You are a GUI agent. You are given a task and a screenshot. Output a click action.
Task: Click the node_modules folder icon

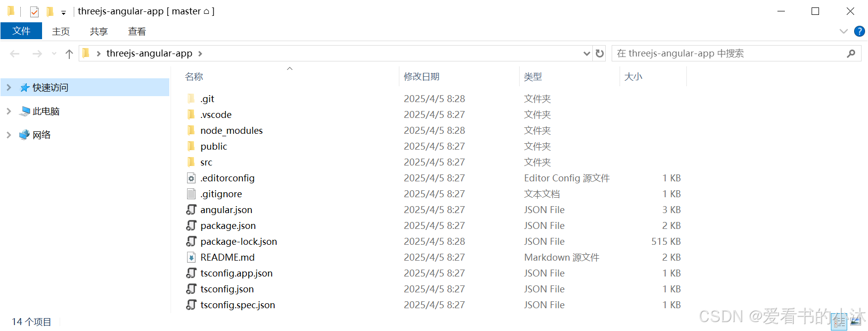pos(191,130)
